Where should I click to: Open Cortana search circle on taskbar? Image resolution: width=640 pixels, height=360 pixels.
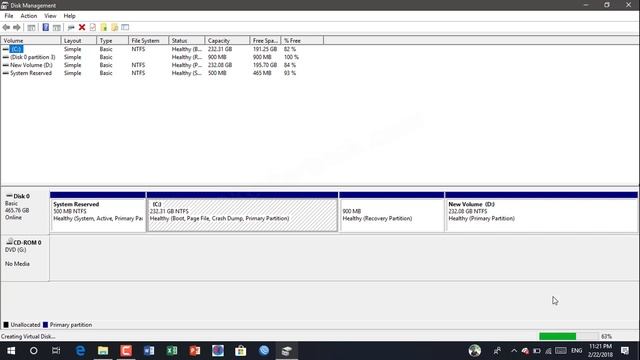[x=33, y=351]
